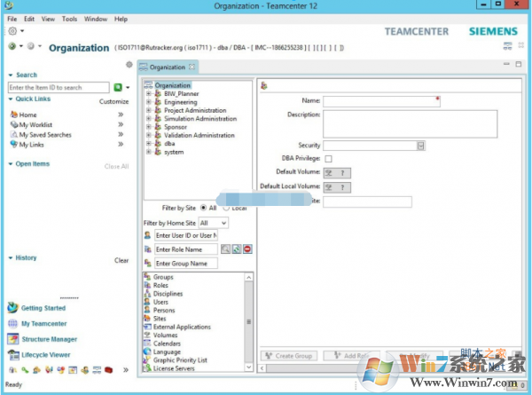Viewport: 532px width, 395px height.
Task: Click the Default Volume selector button
Action: point(337,173)
